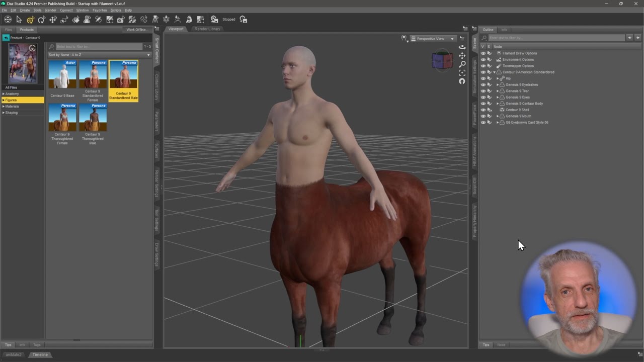This screenshot has width=644, height=362.
Task: Expand the Genesis 9 Eyelashes node
Action: (x=498, y=84)
